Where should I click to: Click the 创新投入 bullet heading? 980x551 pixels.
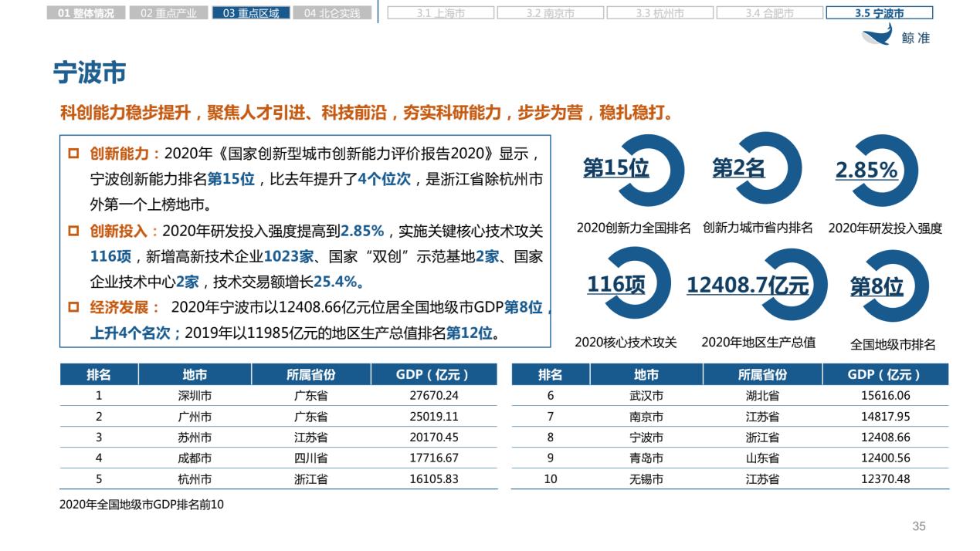[124, 231]
